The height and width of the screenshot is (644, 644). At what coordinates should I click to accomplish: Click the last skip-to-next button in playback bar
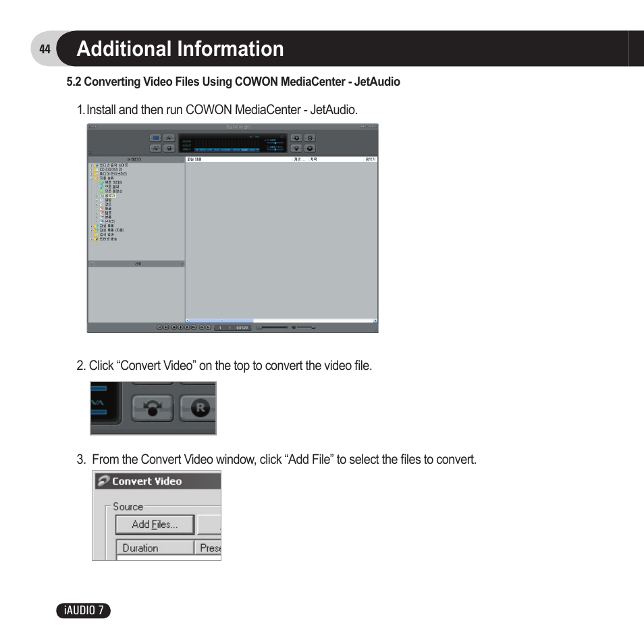[x=208, y=327]
